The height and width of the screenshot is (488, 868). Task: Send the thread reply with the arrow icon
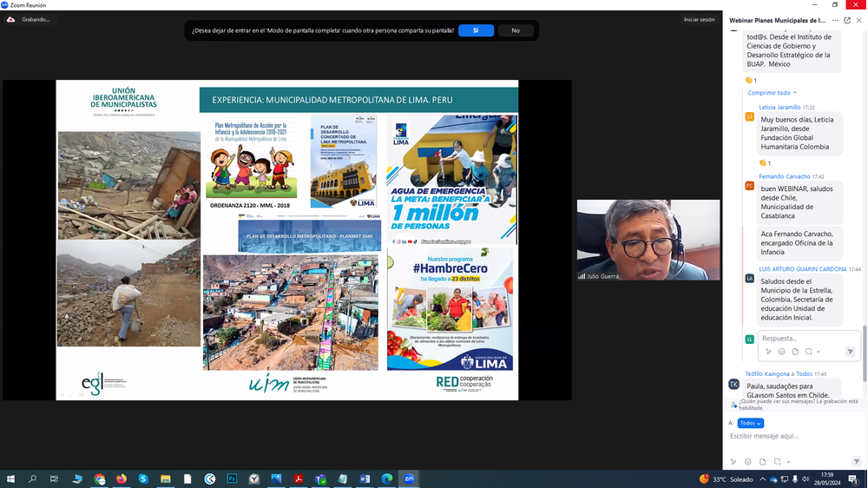850,352
